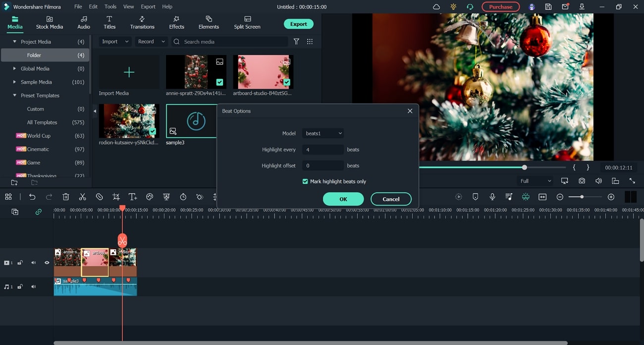Open the cloud icon in title bar
Screen dimensions: 644x345
tap(436, 7)
